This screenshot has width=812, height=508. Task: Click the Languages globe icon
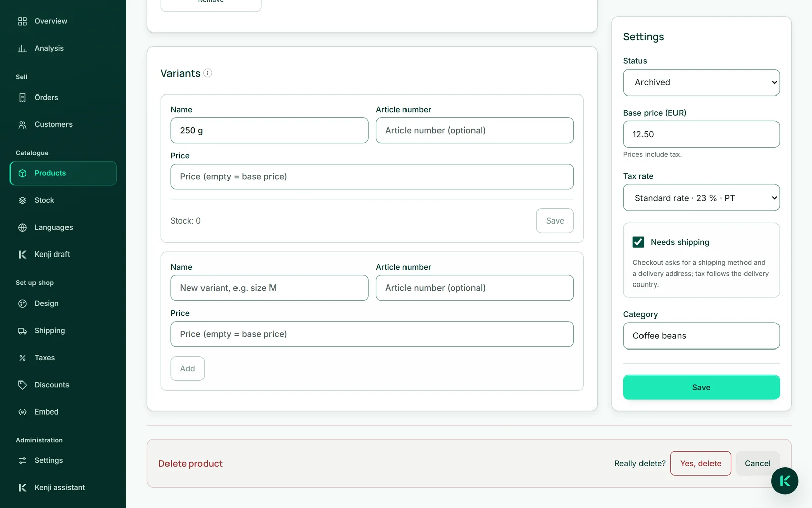click(x=22, y=227)
